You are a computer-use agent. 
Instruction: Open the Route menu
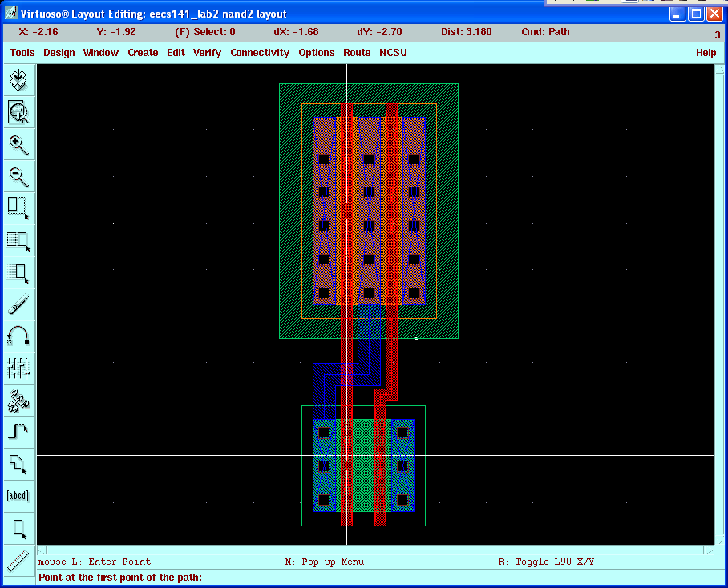click(x=357, y=53)
